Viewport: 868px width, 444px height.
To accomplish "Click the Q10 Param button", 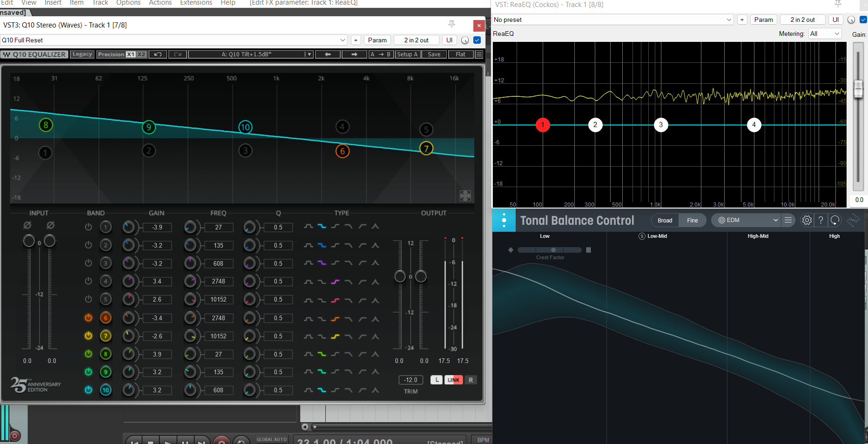I will click(x=377, y=40).
